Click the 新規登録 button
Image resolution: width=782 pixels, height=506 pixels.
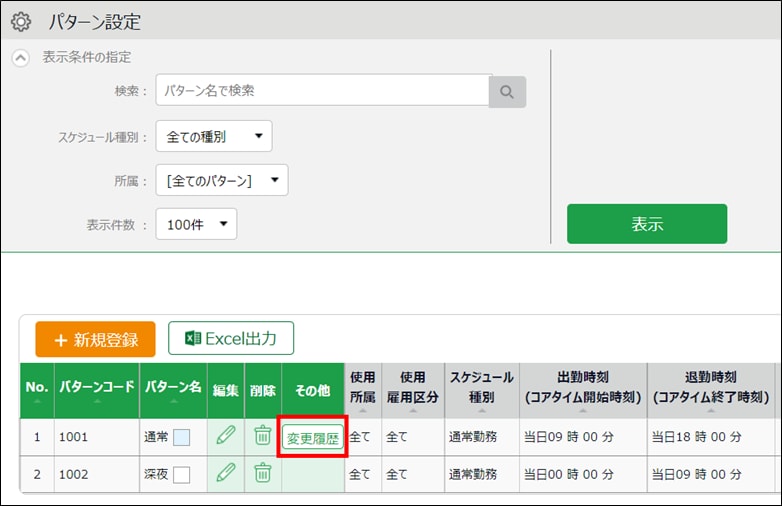pyautogui.click(x=96, y=339)
